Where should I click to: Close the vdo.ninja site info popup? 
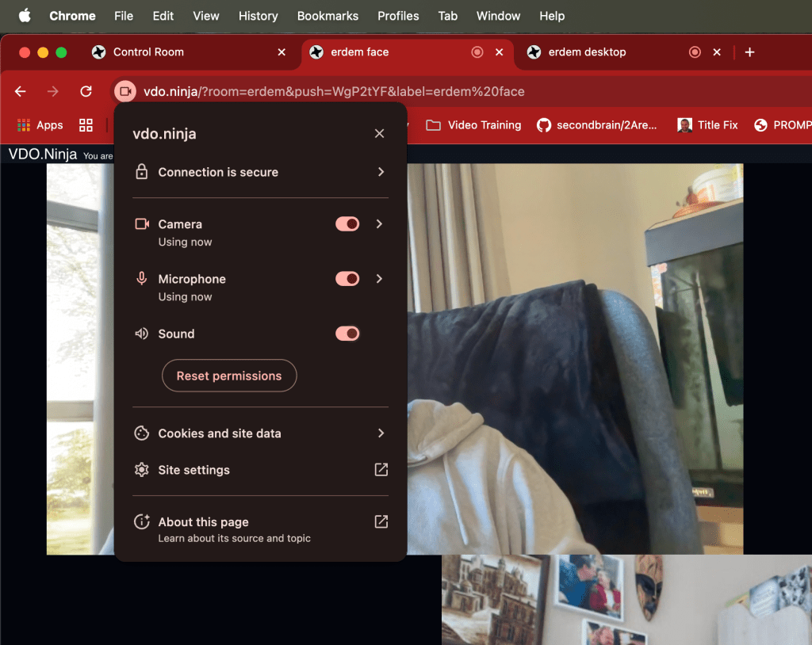(x=379, y=134)
